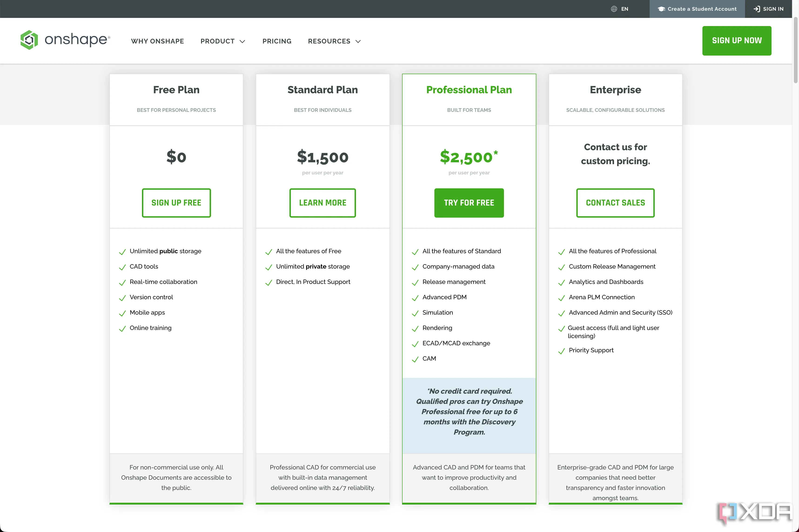The image size is (799, 532).
Task: Expand the Product dropdown chevron
Action: click(x=242, y=41)
